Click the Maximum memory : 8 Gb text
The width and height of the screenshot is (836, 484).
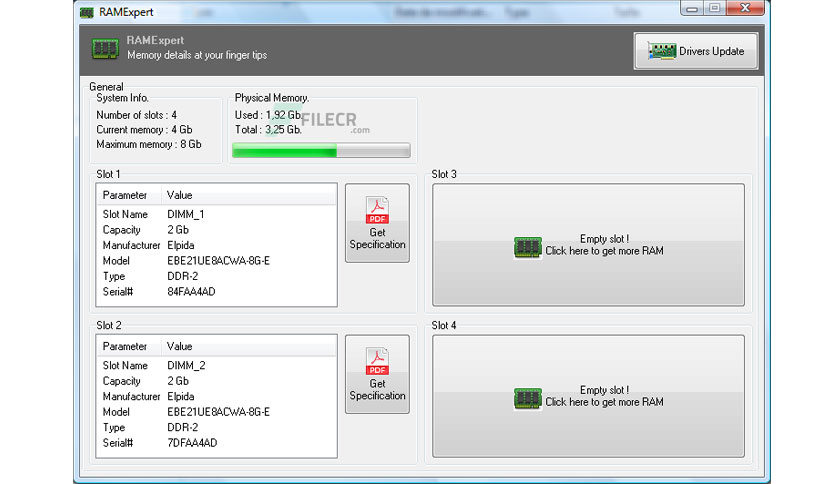click(x=149, y=144)
